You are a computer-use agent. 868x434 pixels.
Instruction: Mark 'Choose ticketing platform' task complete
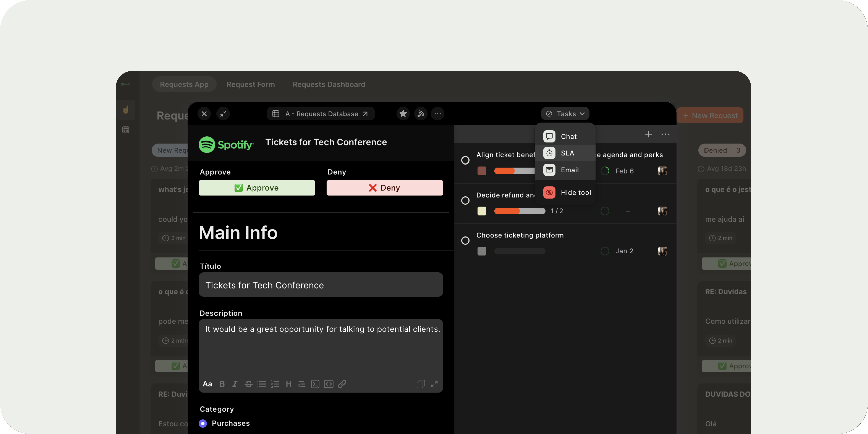465,241
